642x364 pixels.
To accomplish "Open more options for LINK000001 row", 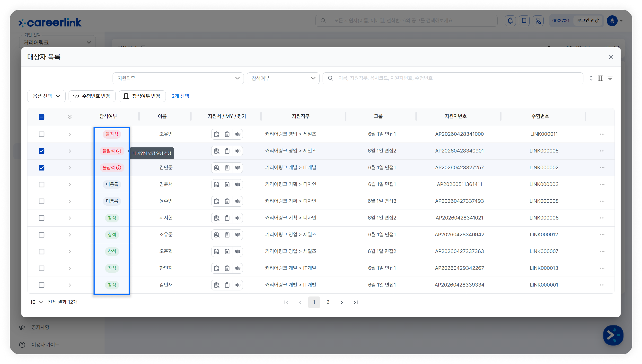I will (602, 285).
